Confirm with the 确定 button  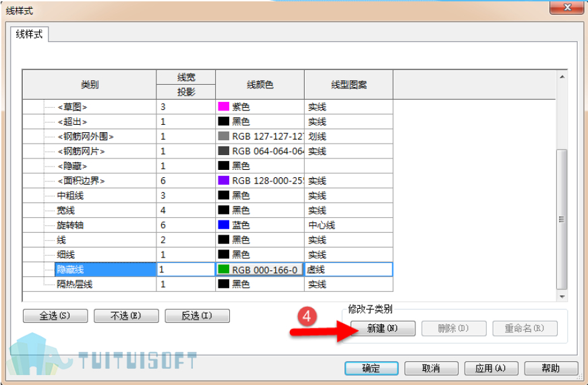pos(372,368)
